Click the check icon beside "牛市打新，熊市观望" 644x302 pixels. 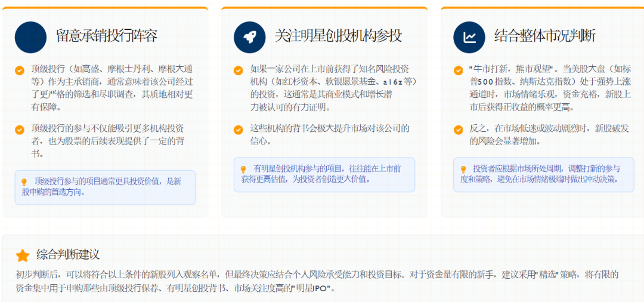click(x=458, y=70)
